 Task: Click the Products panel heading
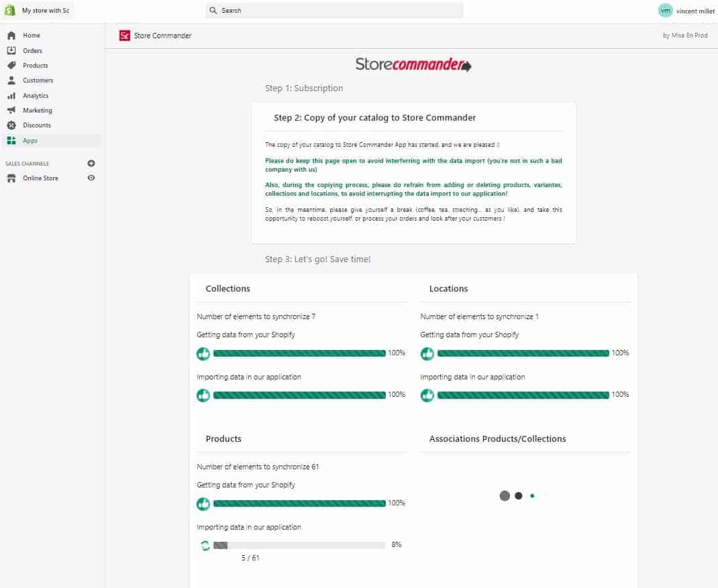click(223, 439)
